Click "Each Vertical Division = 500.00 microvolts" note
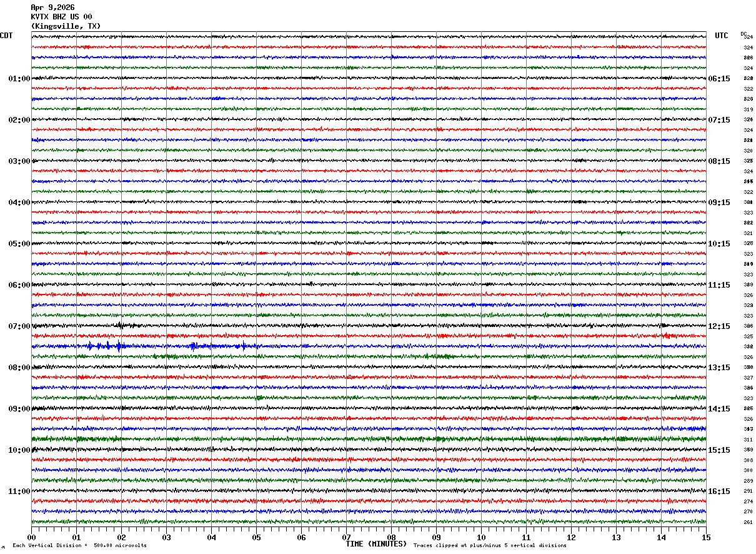This screenshot has width=756, height=554. pos(80,546)
